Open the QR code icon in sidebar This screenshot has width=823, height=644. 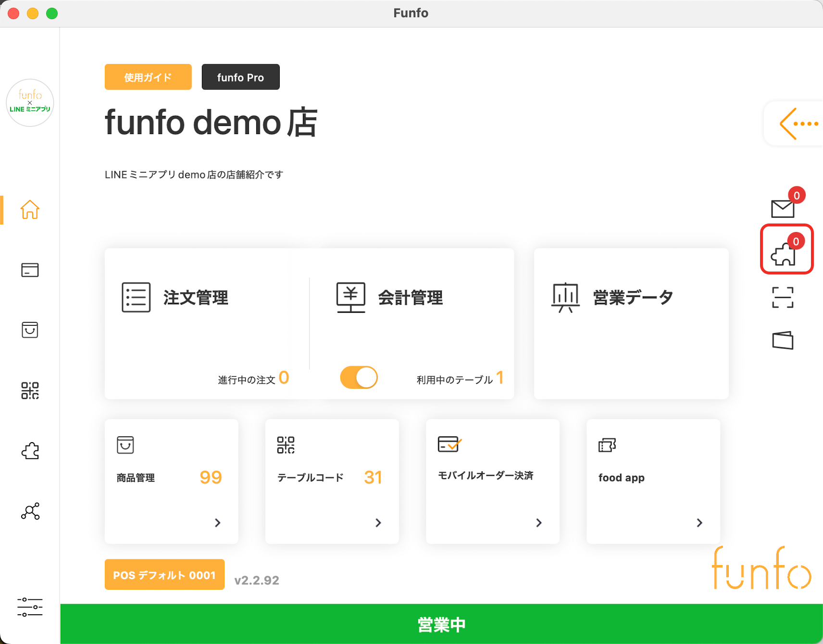[x=30, y=391]
